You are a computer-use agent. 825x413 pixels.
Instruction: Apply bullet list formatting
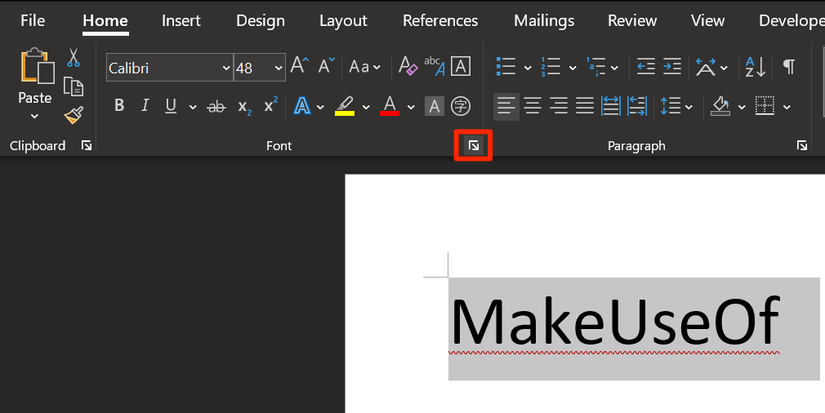click(506, 67)
